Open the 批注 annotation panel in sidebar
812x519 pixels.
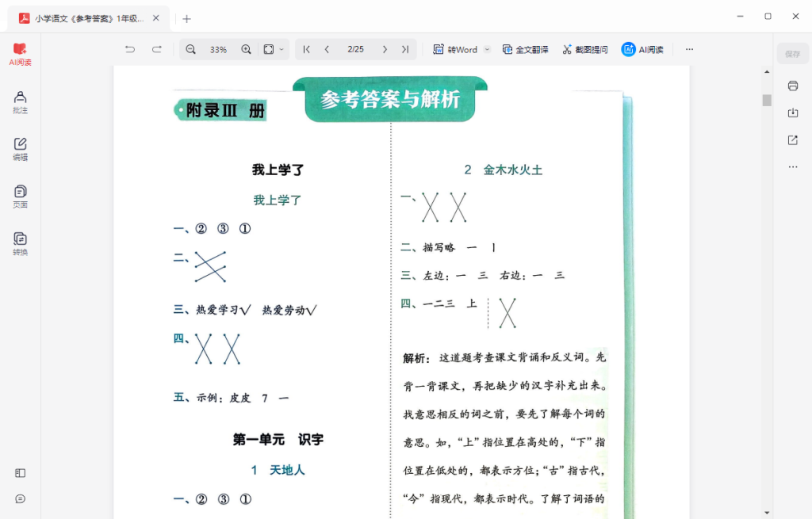(20, 101)
